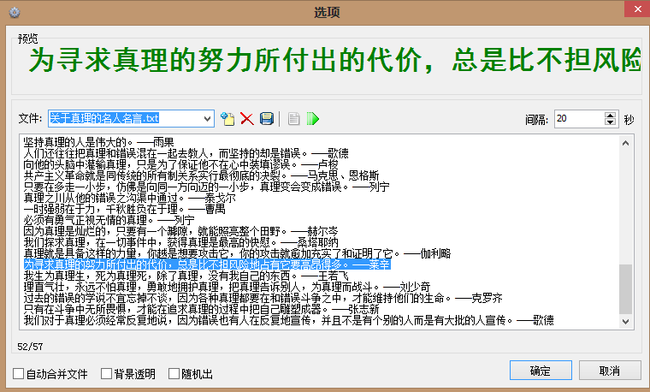Screen dimensions: 650x392
Task: Select the line 坚持真理的人是伟大的。——雨果
Action: [x=99, y=142]
